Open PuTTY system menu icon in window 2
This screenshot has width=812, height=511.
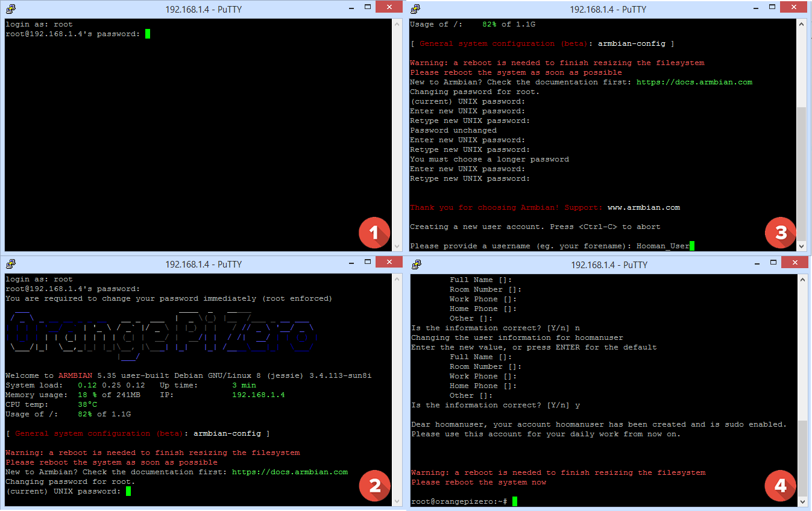pos(10,263)
